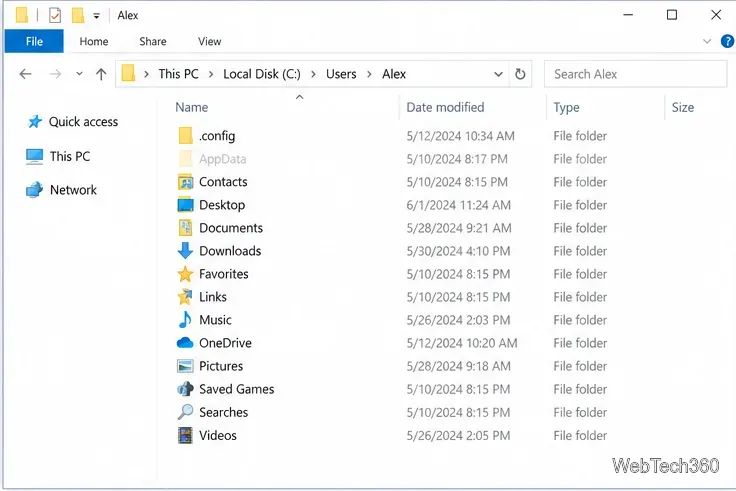The image size is (736, 491).
Task: Click the .config folder icon
Action: click(x=185, y=136)
